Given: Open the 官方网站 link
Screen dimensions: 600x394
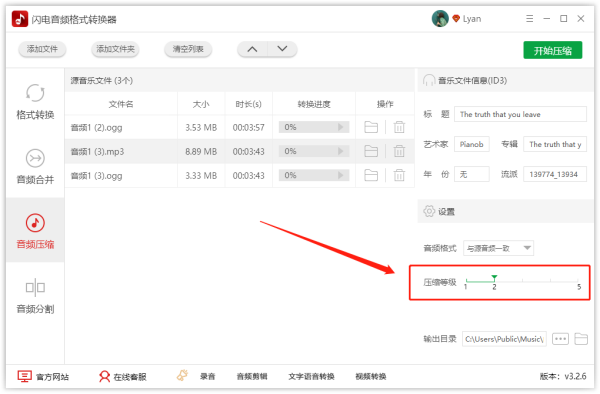Looking at the screenshot, I should [43, 377].
